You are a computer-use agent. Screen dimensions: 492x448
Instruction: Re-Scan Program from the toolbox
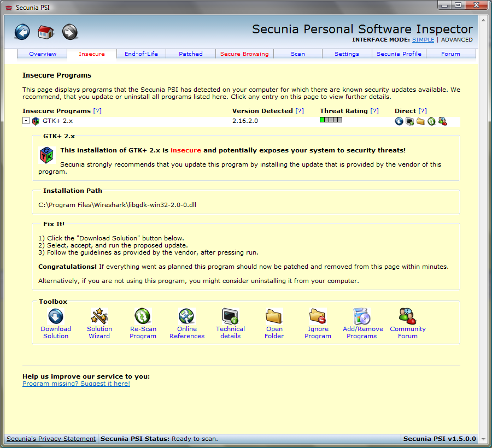point(143,316)
